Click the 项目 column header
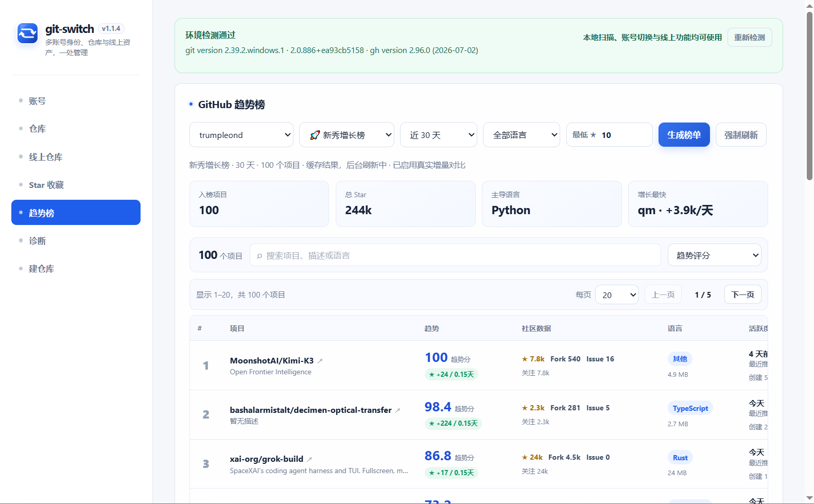 (x=237, y=328)
